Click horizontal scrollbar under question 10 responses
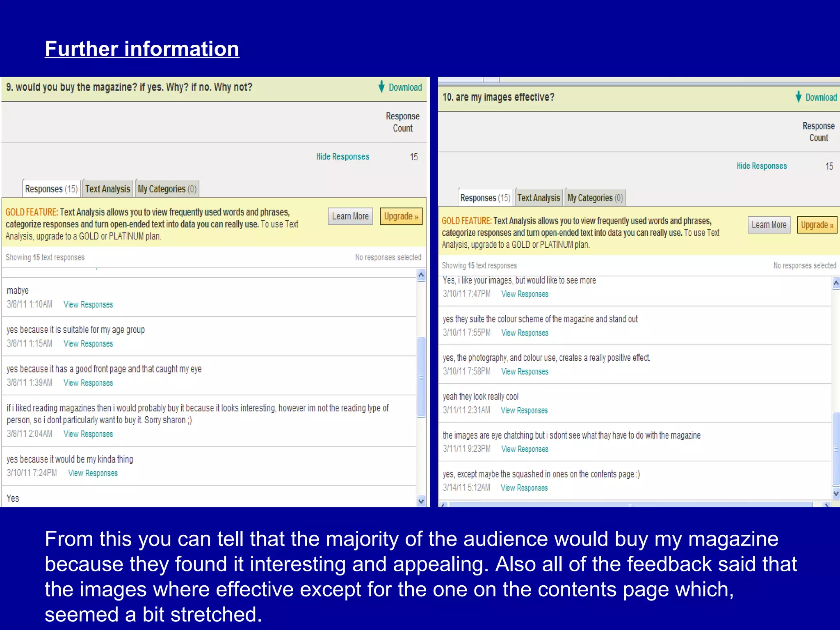The height and width of the screenshot is (630, 840). click(630, 505)
